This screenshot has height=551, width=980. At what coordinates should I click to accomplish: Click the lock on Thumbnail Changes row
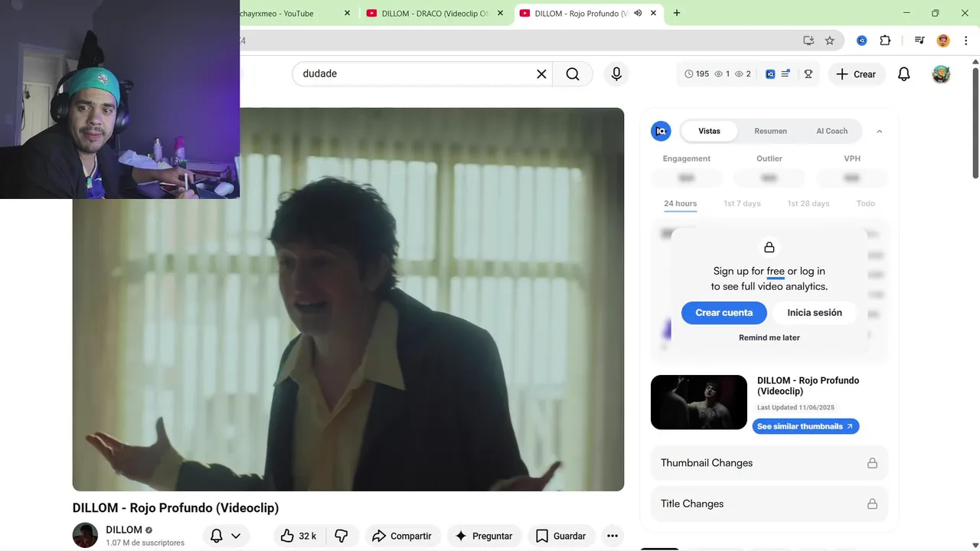click(x=872, y=463)
